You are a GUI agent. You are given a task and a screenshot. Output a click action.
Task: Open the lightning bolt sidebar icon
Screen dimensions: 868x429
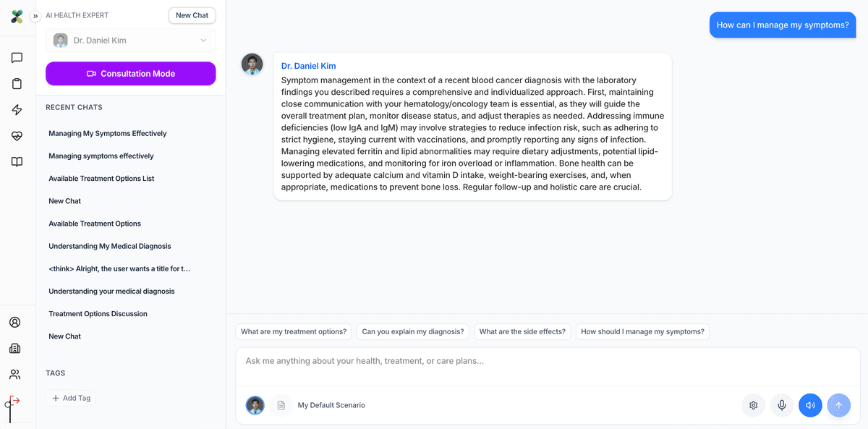[x=17, y=110]
